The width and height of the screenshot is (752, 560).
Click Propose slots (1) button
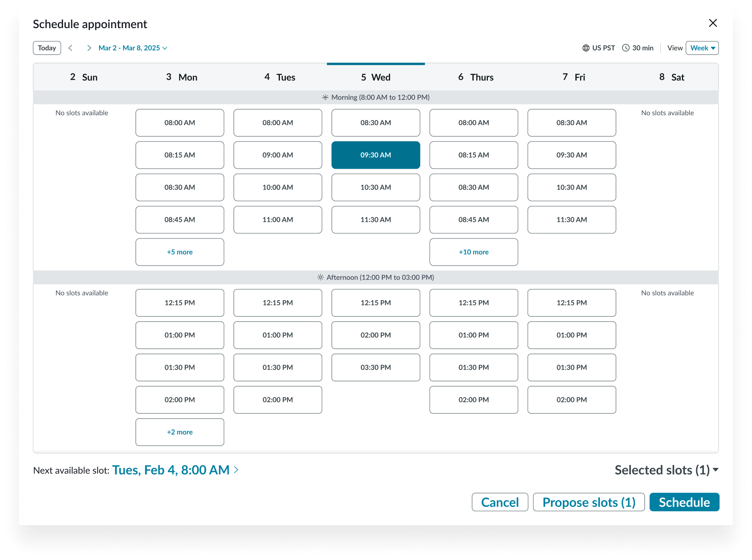588,502
